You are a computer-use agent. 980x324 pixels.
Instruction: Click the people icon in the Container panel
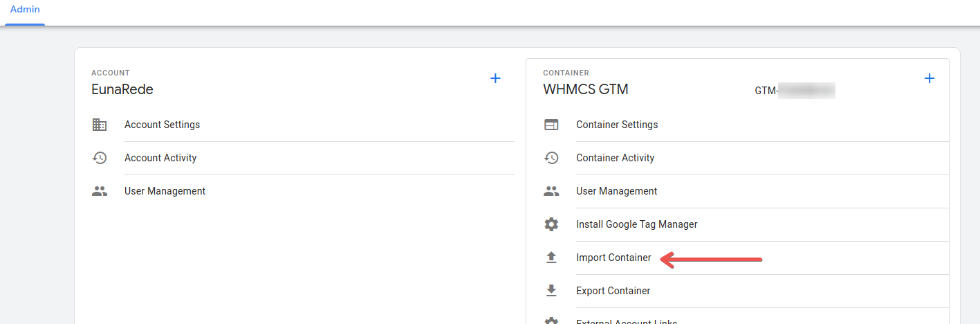pyautogui.click(x=551, y=191)
